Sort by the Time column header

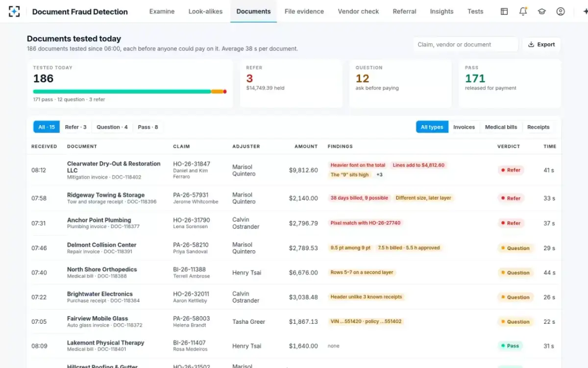(x=550, y=146)
